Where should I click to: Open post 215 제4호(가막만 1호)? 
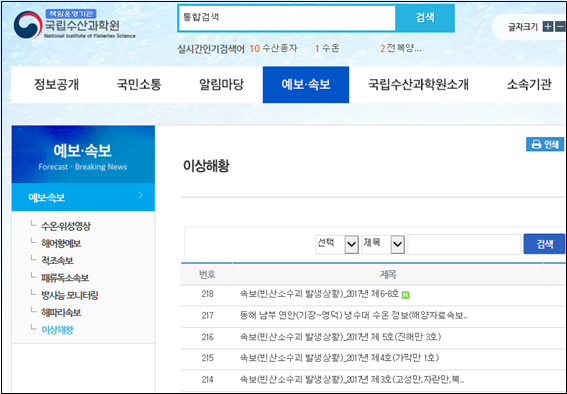(339, 358)
